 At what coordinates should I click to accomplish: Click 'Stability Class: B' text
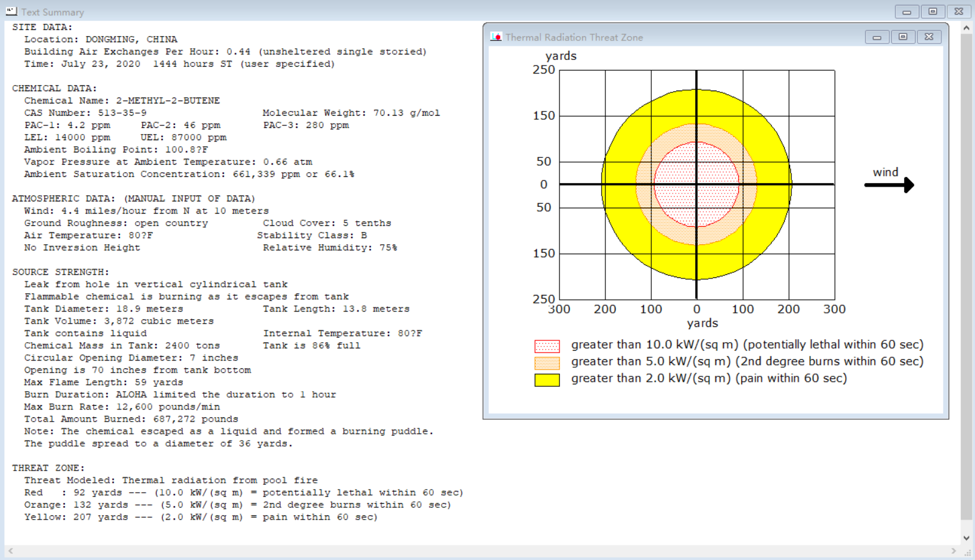[312, 235]
